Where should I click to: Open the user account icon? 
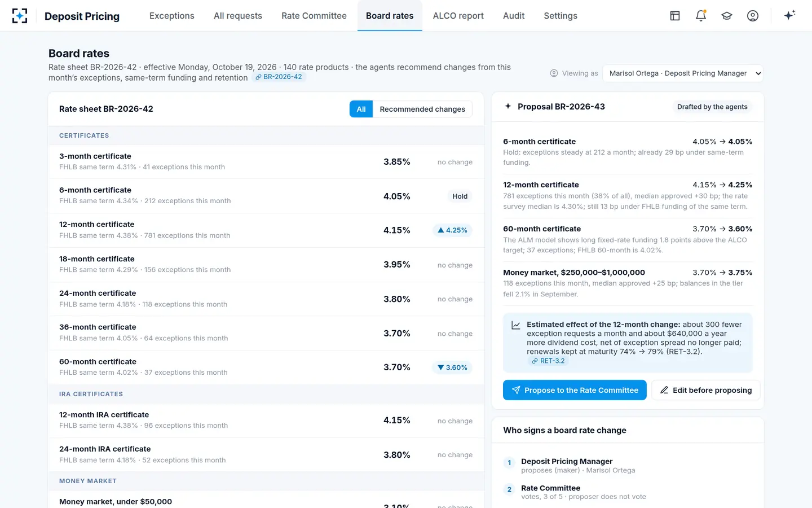753,16
